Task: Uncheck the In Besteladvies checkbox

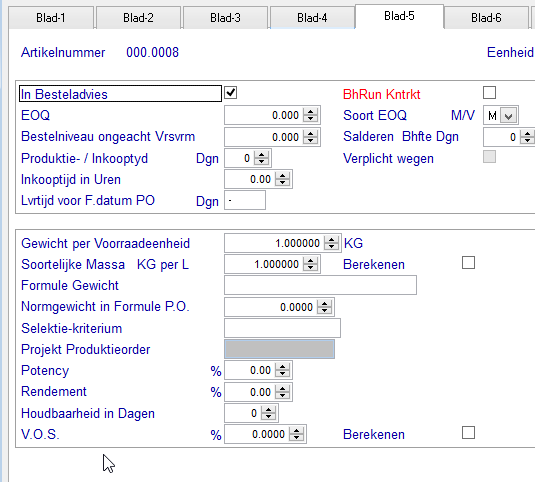Action: pos(231,92)
